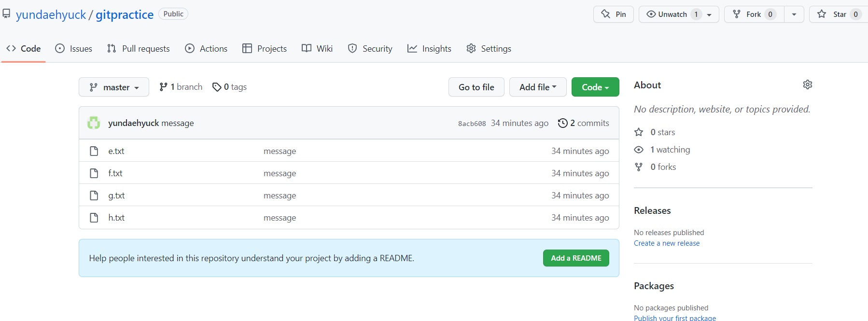Expand the master branch selector
Screen dimensions: 868x321
[x=114, y=87]
